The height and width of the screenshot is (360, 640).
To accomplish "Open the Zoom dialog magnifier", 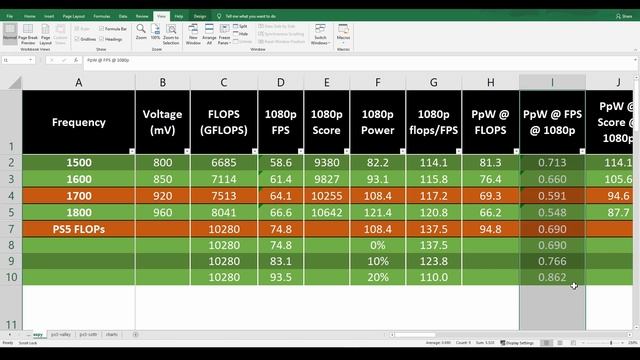I will (x=141, y=32).
